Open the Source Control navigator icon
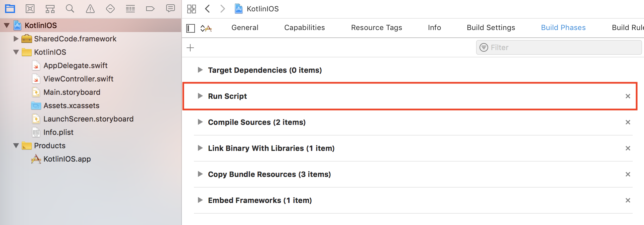Image resolution: width=644 pixels, height=225 pixels. 30,9
